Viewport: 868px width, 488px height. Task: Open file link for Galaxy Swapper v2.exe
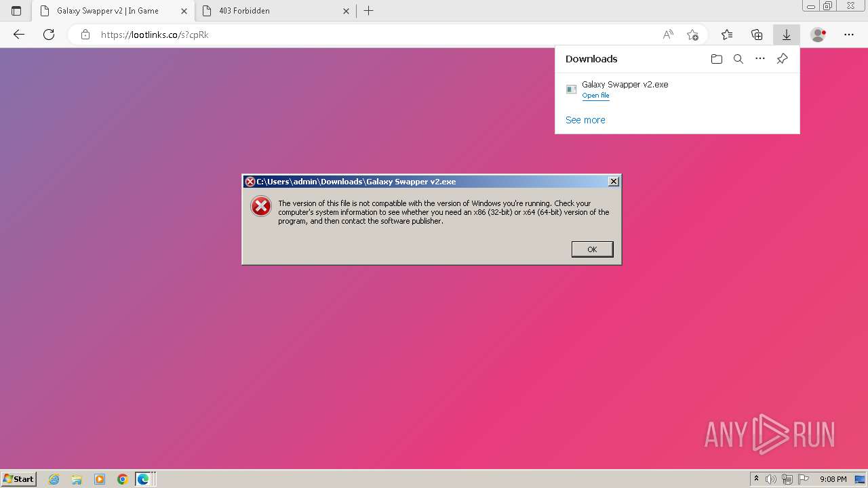coord(595,96)
